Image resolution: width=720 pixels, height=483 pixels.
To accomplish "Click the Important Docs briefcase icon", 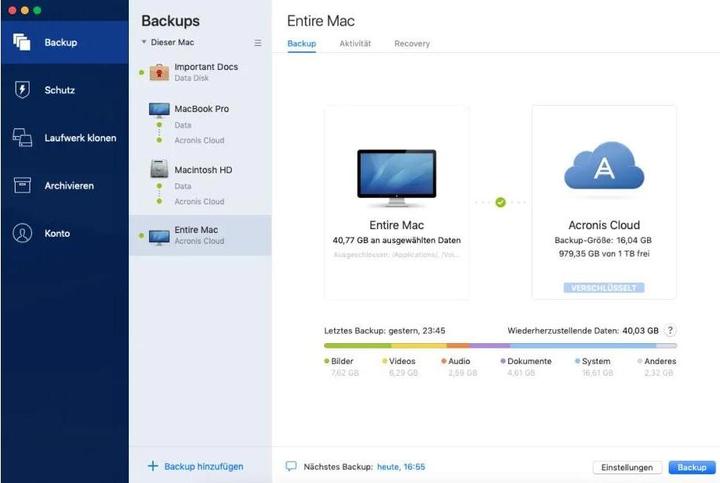I will tap(159, 72).
